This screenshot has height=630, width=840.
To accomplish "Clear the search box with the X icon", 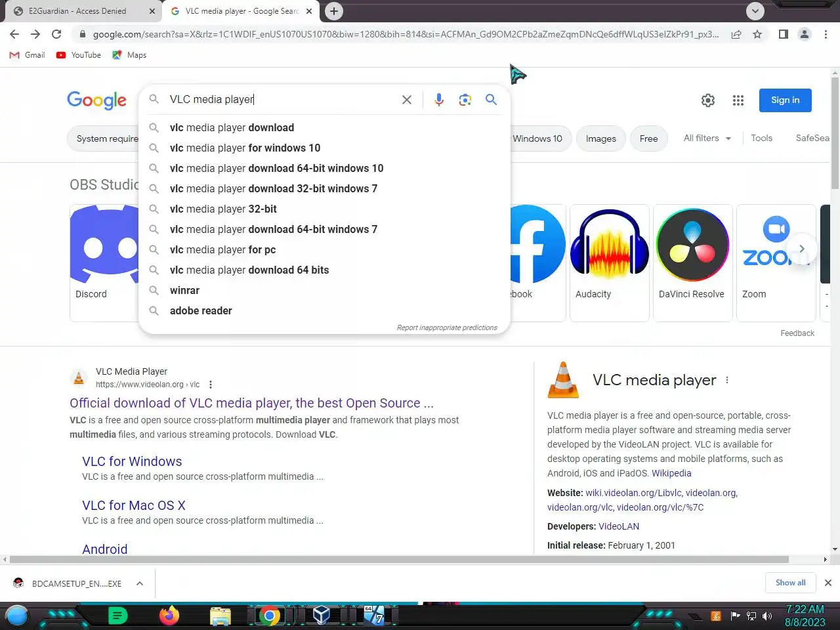I will pos(407,100).
